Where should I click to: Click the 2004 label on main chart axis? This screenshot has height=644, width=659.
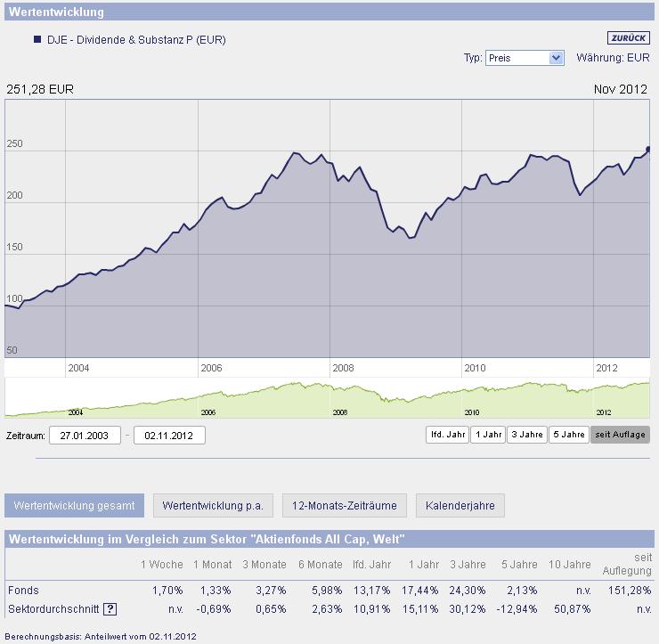tap(78, 368)
